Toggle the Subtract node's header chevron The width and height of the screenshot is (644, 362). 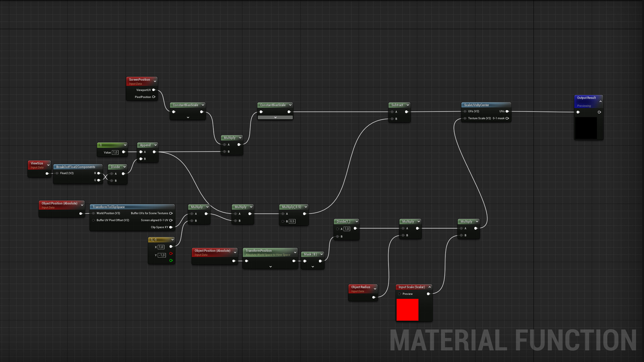[408, 105]
